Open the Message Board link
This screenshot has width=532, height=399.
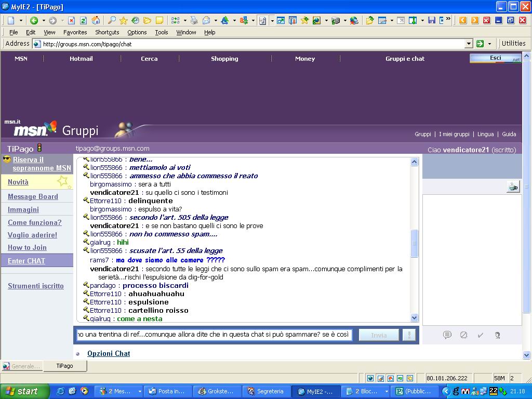click(x=33, y=196)
